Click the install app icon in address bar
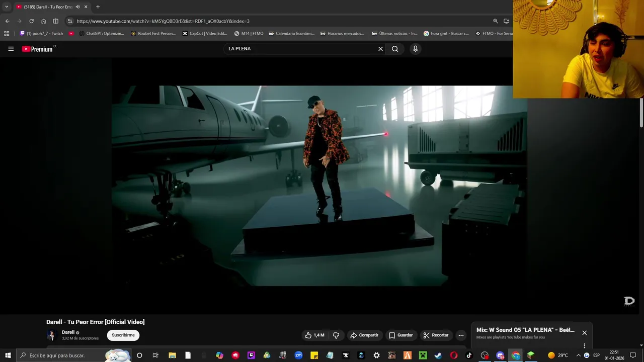 click(507, 21)
